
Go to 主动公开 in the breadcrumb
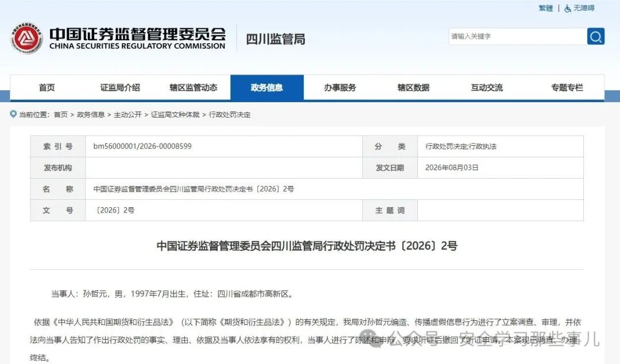point(127,115)
